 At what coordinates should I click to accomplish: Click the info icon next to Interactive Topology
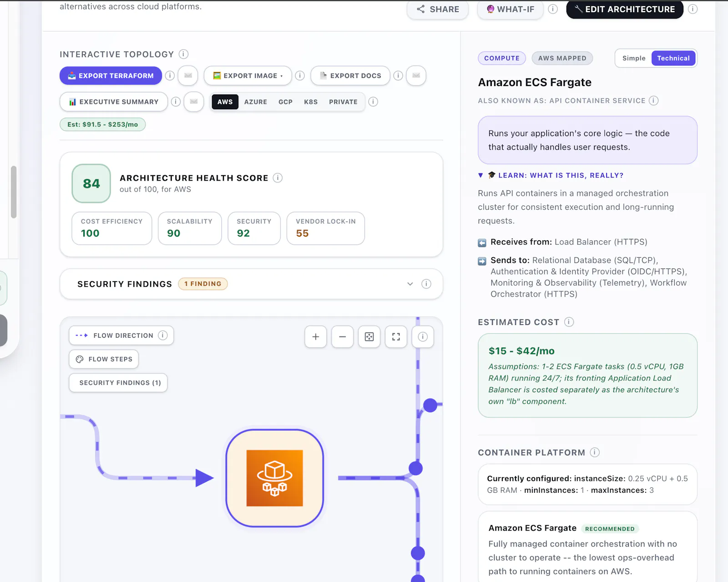point(183,54)
